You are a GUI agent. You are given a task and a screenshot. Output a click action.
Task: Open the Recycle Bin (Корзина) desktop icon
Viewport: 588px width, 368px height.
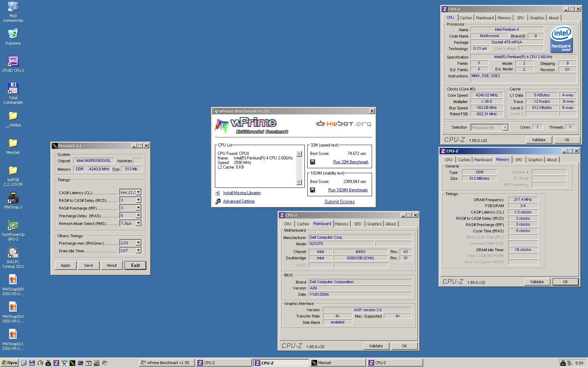13,37
